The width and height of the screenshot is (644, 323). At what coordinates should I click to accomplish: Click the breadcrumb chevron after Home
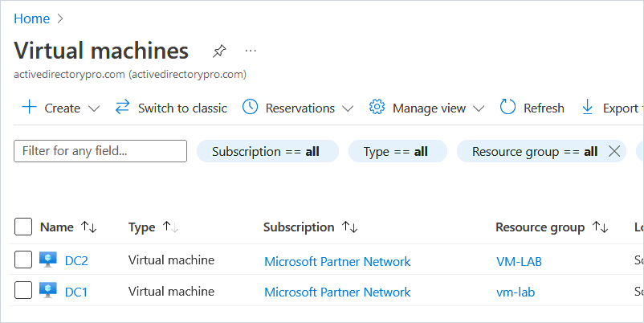(60, 18)
